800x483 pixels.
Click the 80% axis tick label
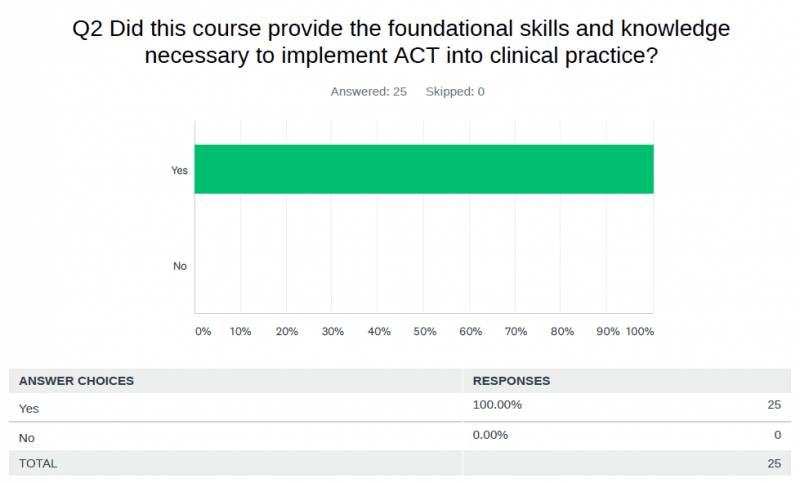click(562, 332)
